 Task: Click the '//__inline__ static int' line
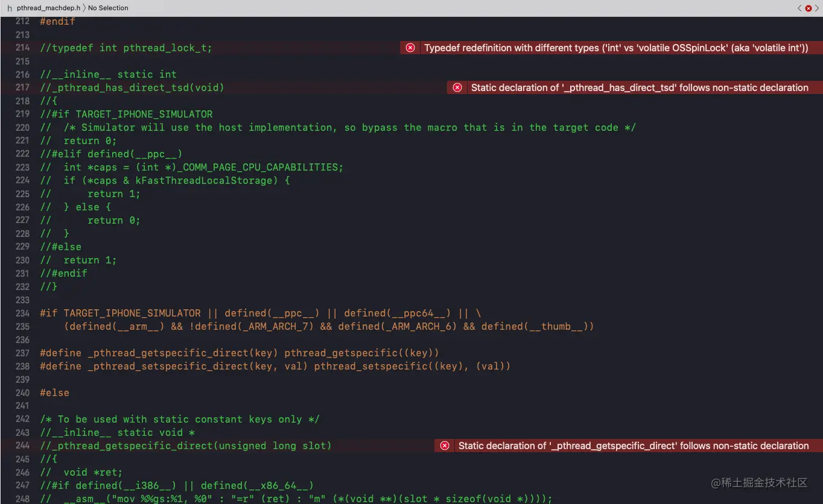coord(108,74)
